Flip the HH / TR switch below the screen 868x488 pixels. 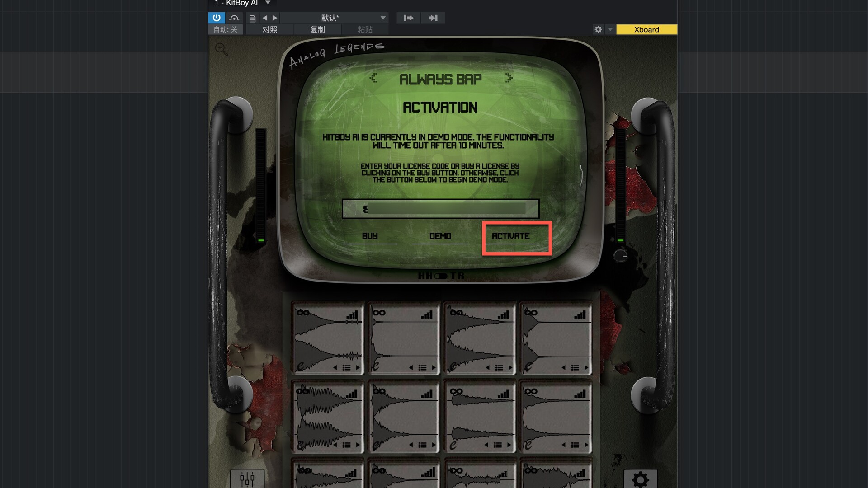(x=441, y=276)
